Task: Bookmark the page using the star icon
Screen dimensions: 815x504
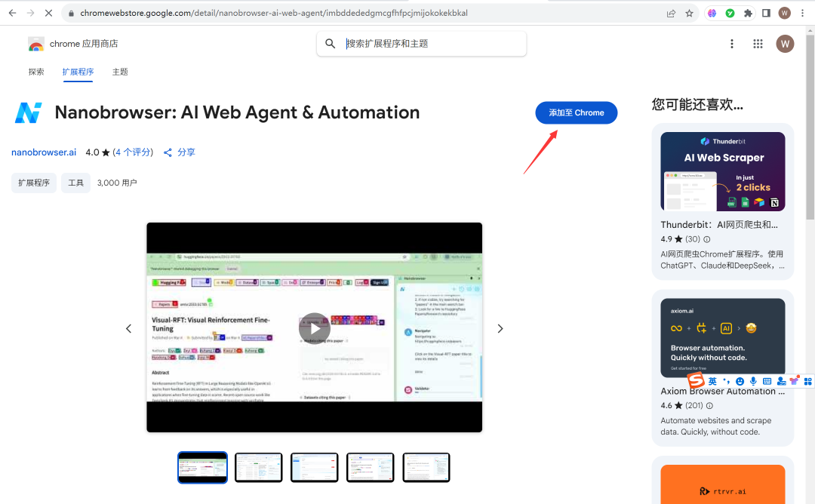Action: (689, 13)
